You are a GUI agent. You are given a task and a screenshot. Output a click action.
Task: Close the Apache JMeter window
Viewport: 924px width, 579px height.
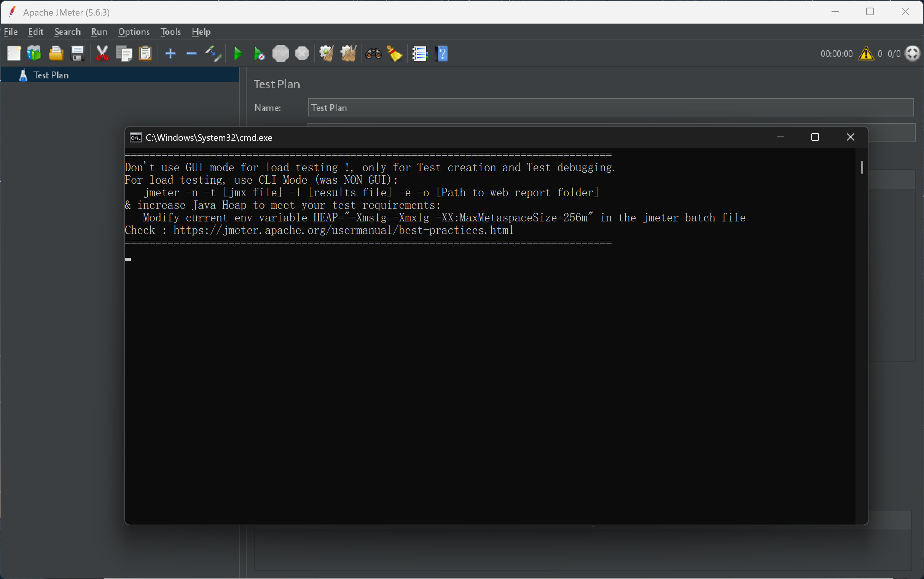(x=905, y=12)
